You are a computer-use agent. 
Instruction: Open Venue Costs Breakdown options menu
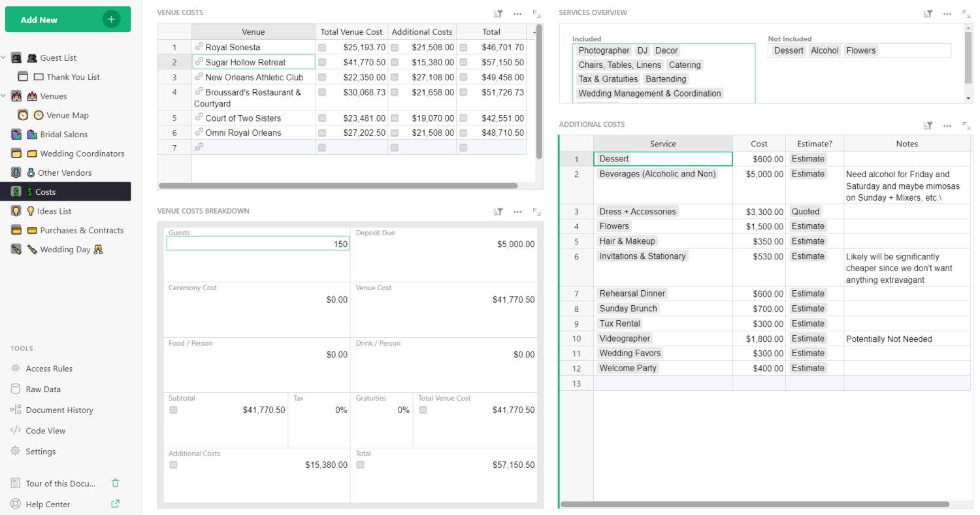tap(517, 212)
